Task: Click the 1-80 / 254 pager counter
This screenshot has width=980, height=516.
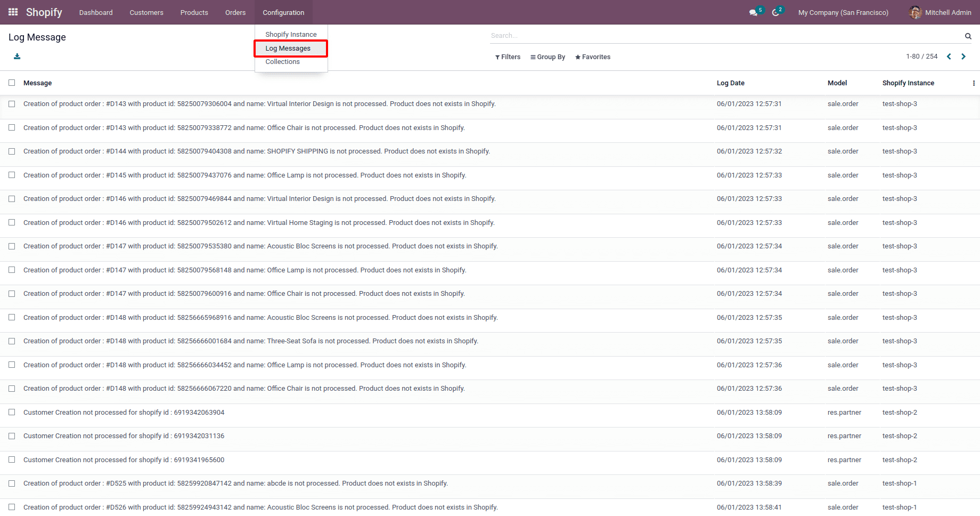Action: click(x=921, y=57)
